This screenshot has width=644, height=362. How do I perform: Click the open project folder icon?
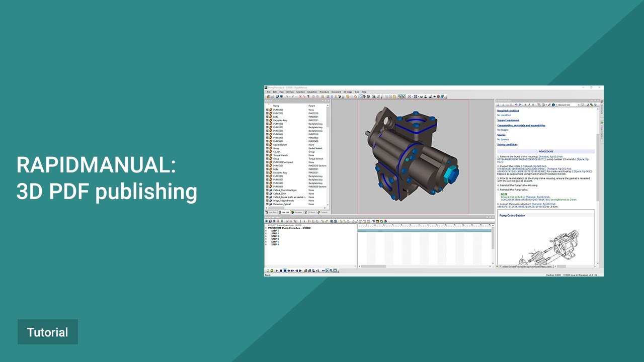click(x=268, y=97)
